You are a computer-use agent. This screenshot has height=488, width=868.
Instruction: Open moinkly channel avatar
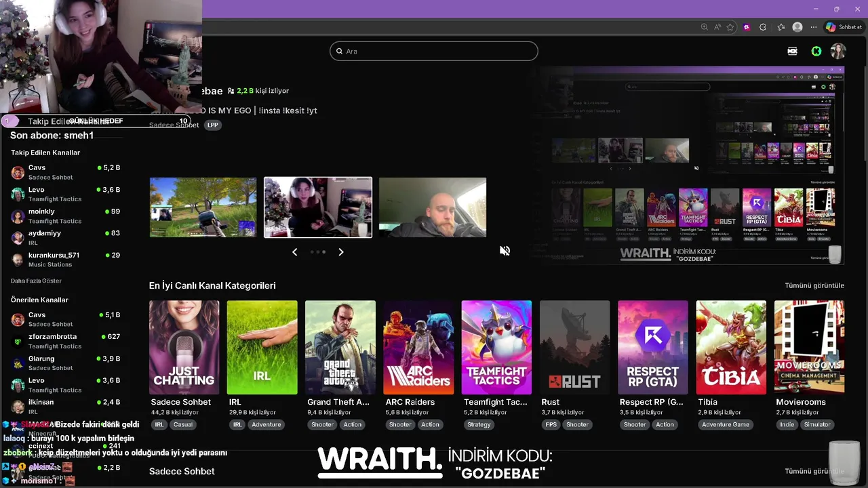18,216
